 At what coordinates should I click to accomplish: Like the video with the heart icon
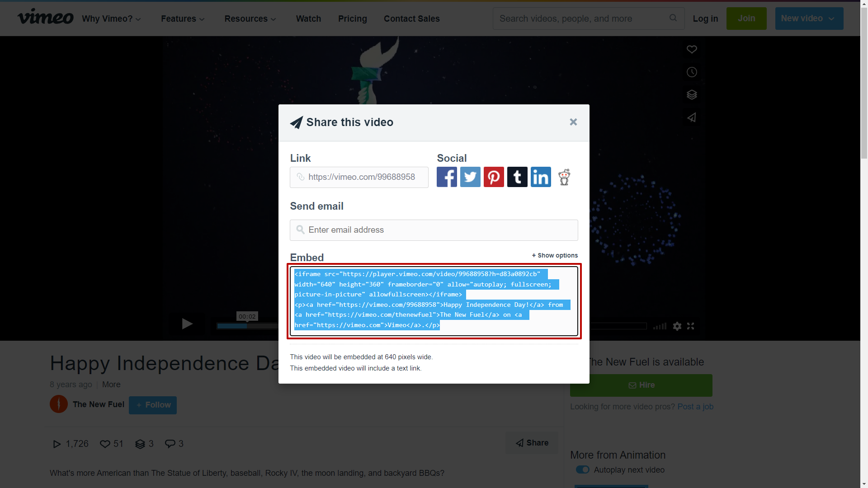click(692, 49)
